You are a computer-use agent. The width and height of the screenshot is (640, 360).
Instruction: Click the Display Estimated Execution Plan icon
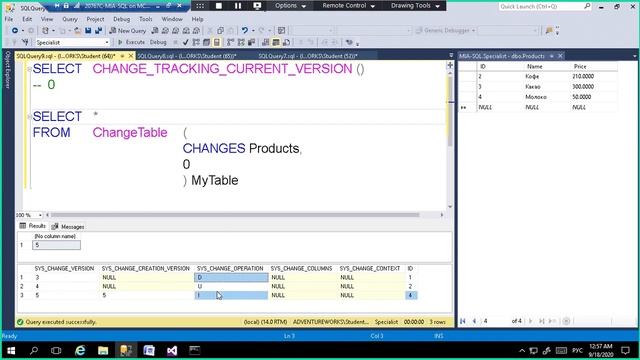196,42
